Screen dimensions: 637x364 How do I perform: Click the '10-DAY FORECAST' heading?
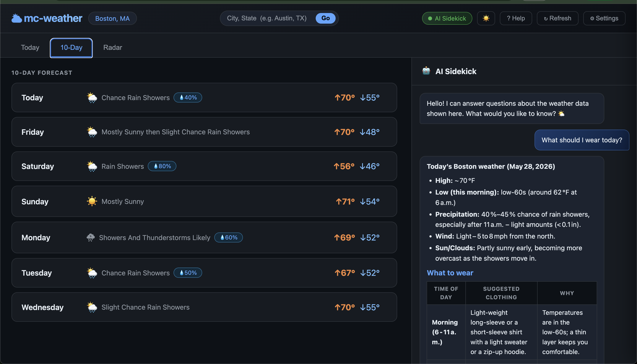pyautogui.click(x=42, y=73)
